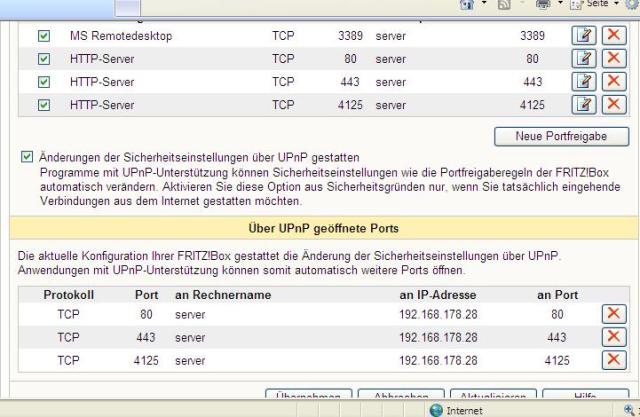Click the 'an Port' column header
640x417 pixels.
pos(558,295)
